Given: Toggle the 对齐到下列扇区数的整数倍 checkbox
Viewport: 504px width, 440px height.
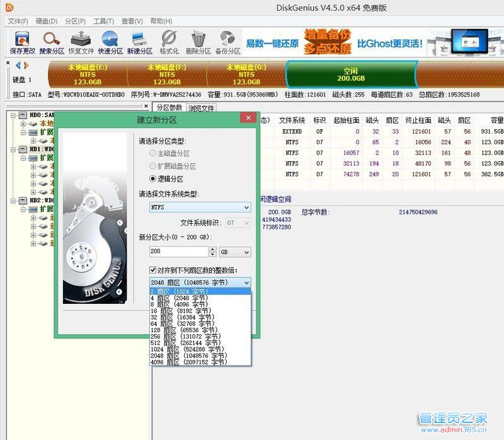Looking at the screenshot, I should 153,270.
